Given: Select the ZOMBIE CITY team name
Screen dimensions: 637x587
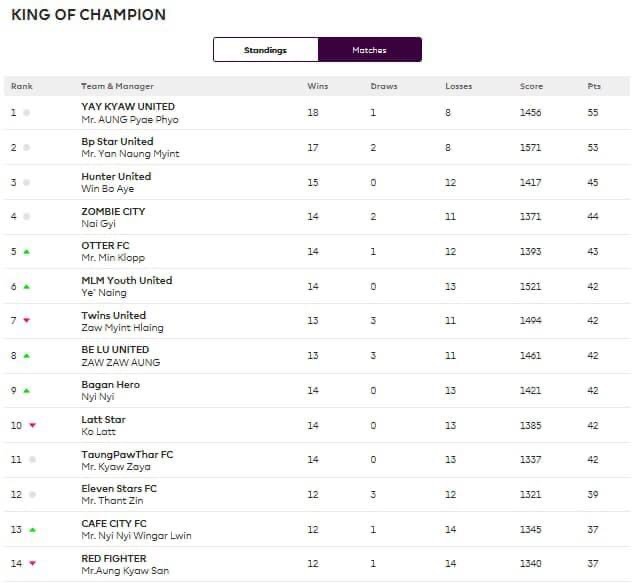Looking at the screenshot, I should 113,211.
